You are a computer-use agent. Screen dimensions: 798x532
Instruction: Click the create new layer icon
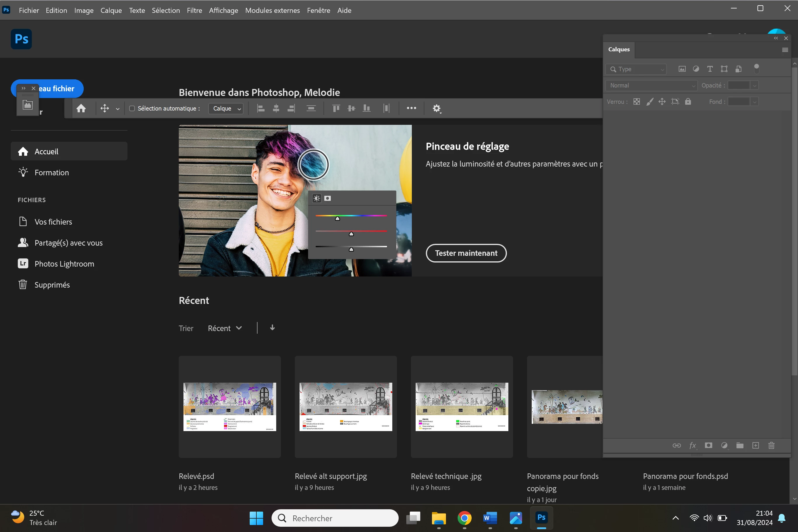pos(756,445)
